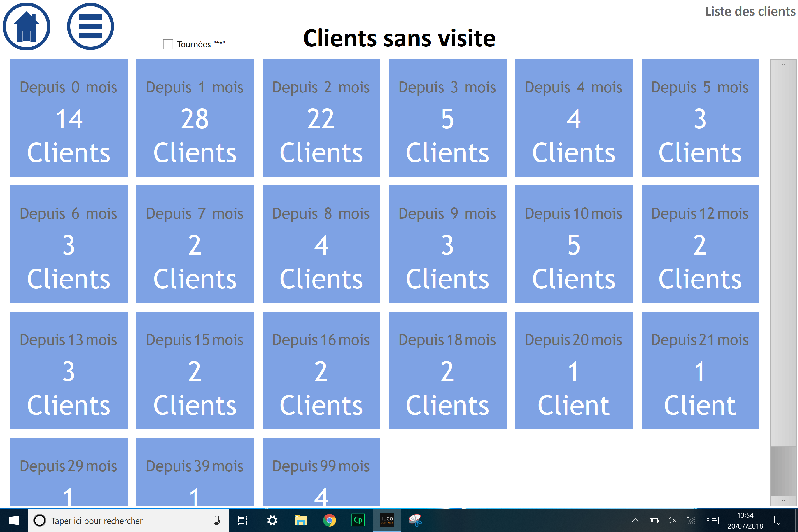
Task: Show clients without visit for 18 months
Action: pos(447,370)
